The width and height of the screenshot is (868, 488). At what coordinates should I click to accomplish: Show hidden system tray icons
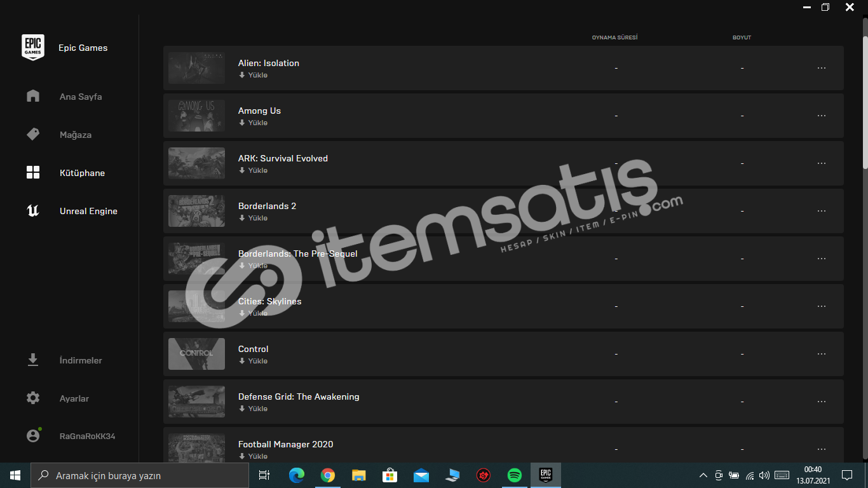tap(703, 475)
